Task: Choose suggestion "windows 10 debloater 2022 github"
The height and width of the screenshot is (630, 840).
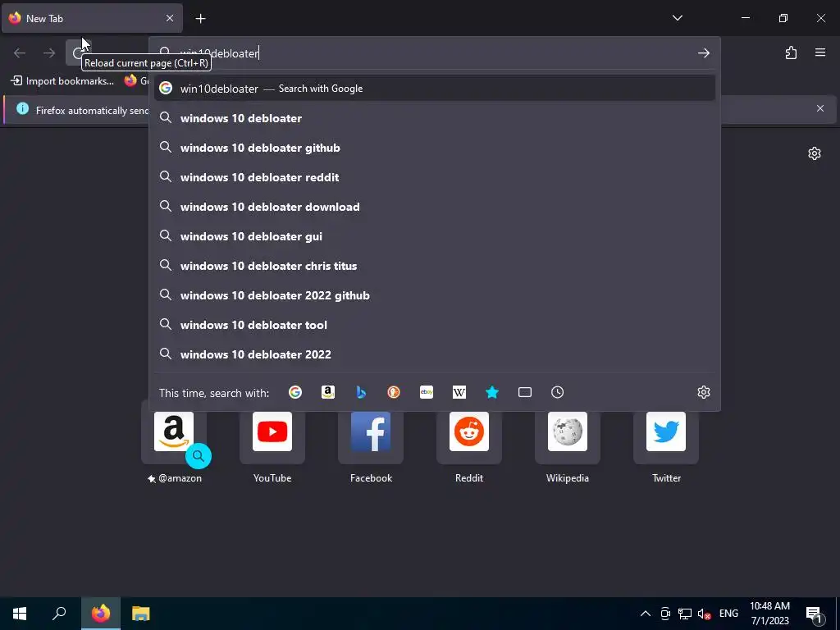Action: pos(435,295)
